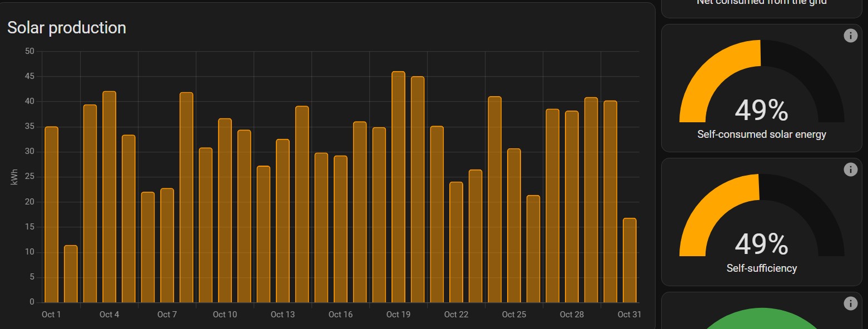The width and height of the screenshot is (868, 329).
Task: Click the 50 y-axis tick label
Action: pyautogui.click(x=30, y=51)
